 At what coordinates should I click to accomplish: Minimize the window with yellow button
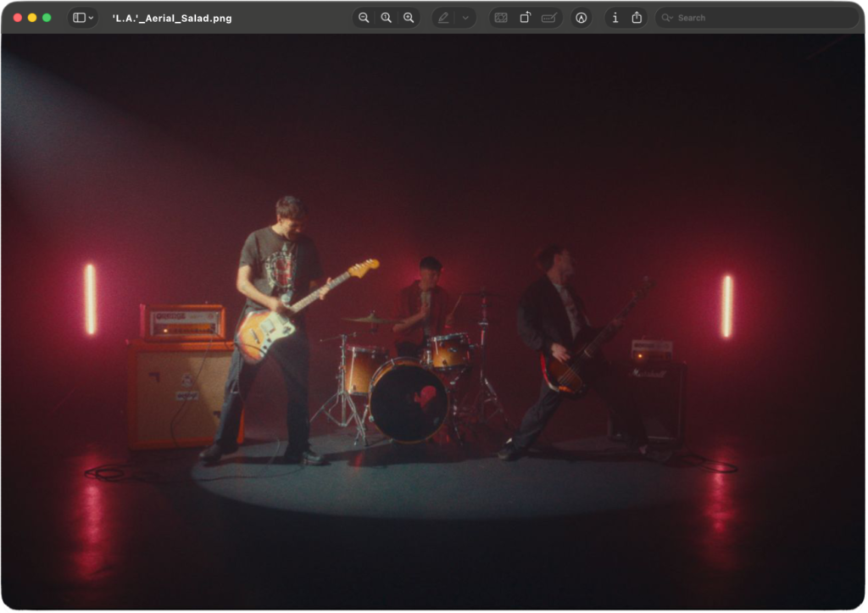32,18
